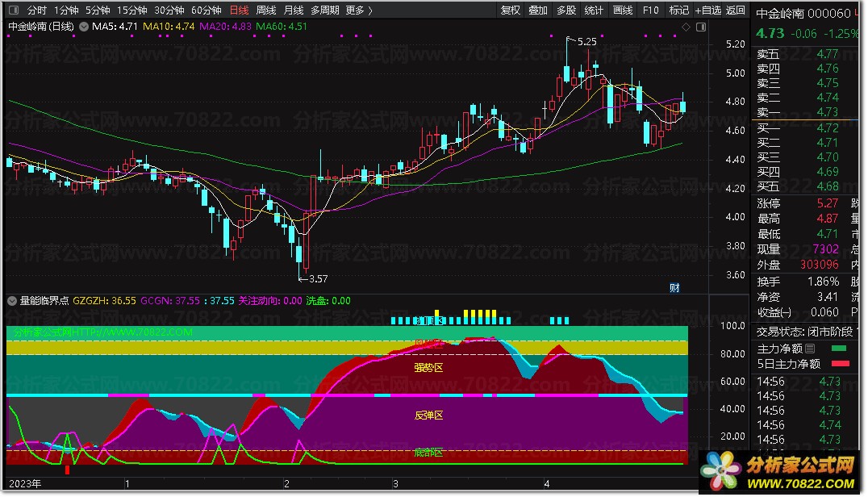Click the MA20: 4.83 label
Screen dimensions: 868x497
tap(225, 27)
